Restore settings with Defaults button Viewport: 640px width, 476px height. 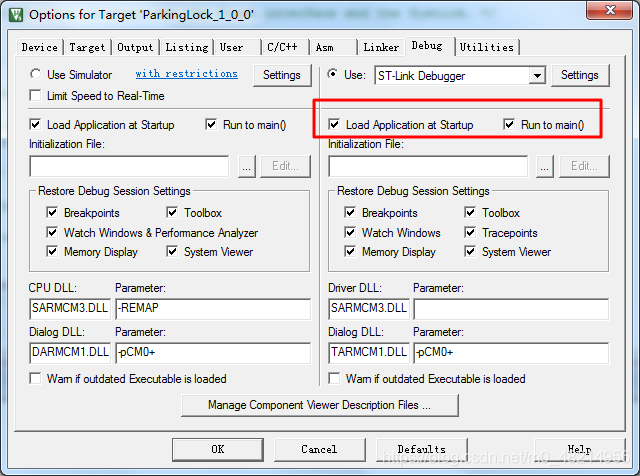coord(422,449)
